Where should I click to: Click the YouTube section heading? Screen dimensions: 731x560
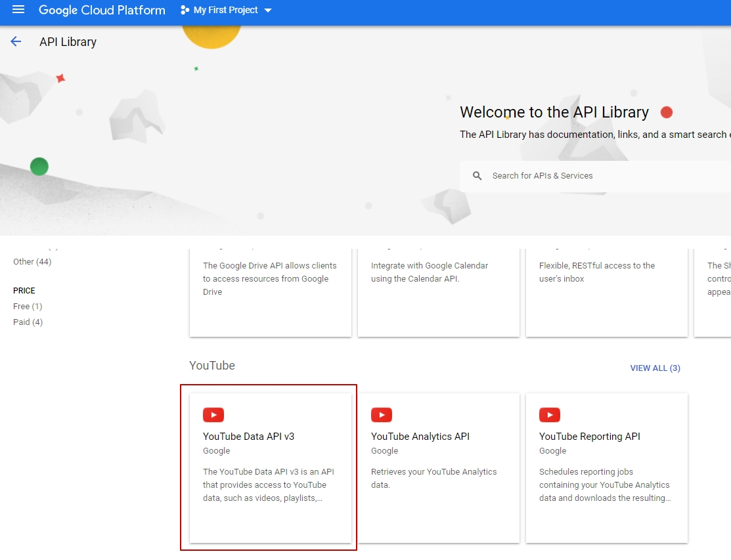point(212,366)
